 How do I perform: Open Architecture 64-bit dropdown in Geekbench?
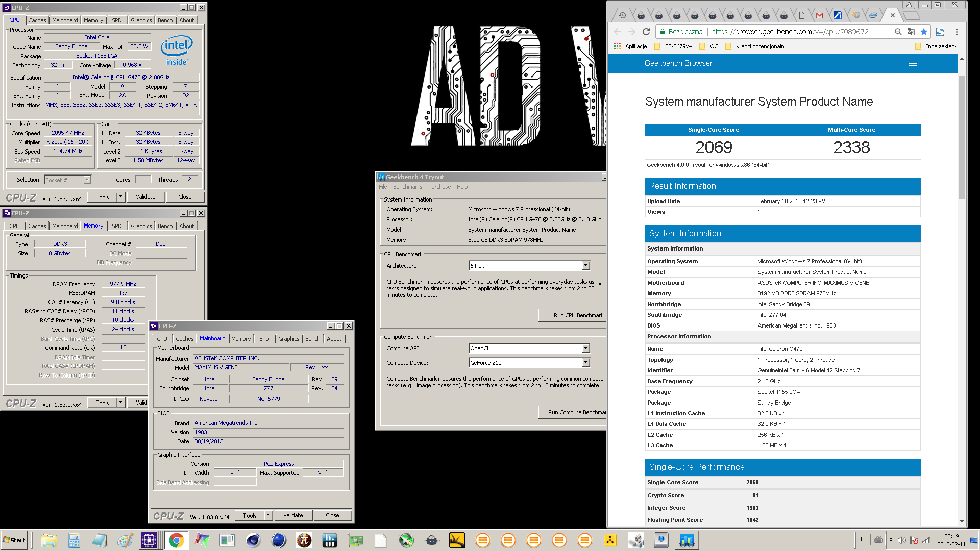tap(586, 265)
